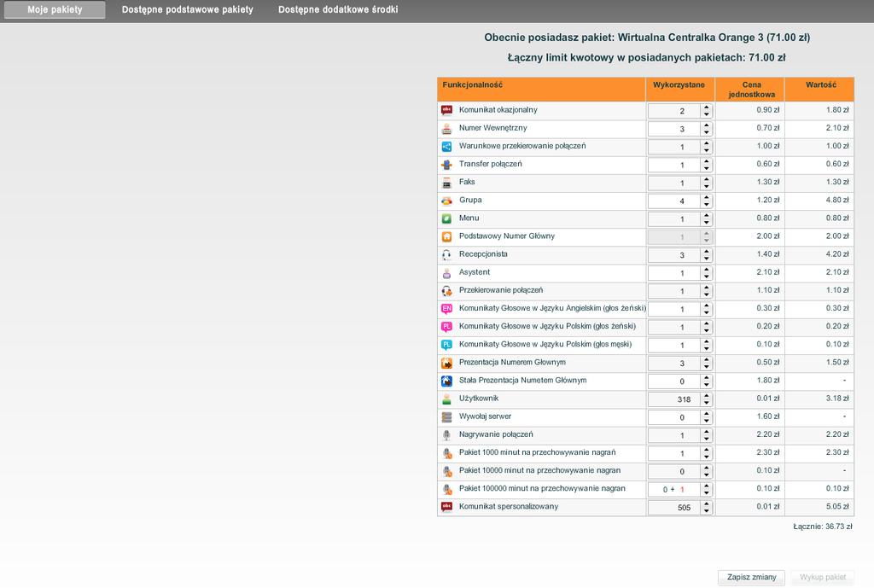Click the Obecnie posiadasz pakiet heading
874x588 pixels.
[x=647, y=38]
